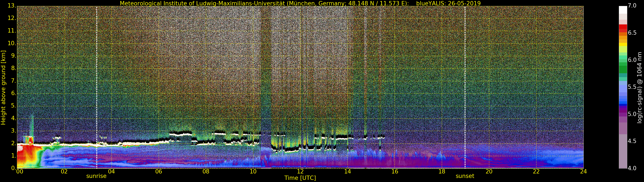The width and height of the screenshot is (644, 182).
Task: Click the height axis tick '11.'
Action: click(12, 31)
